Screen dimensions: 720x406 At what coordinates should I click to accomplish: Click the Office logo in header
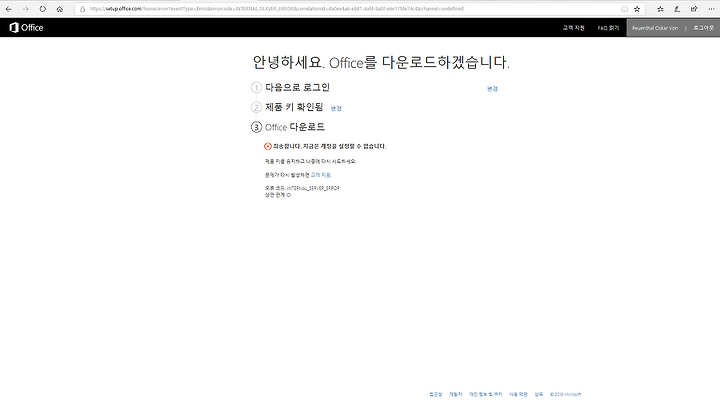(x=26, y=28)
